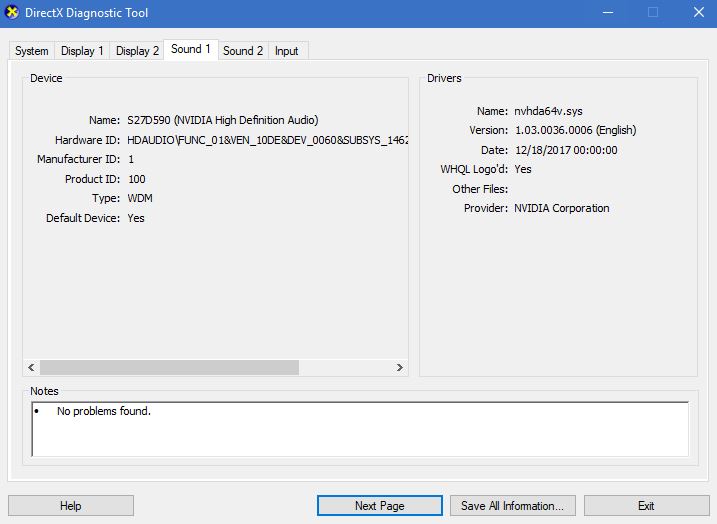Click the driver name nvhda64v.sys

click(x=549, y=112)
